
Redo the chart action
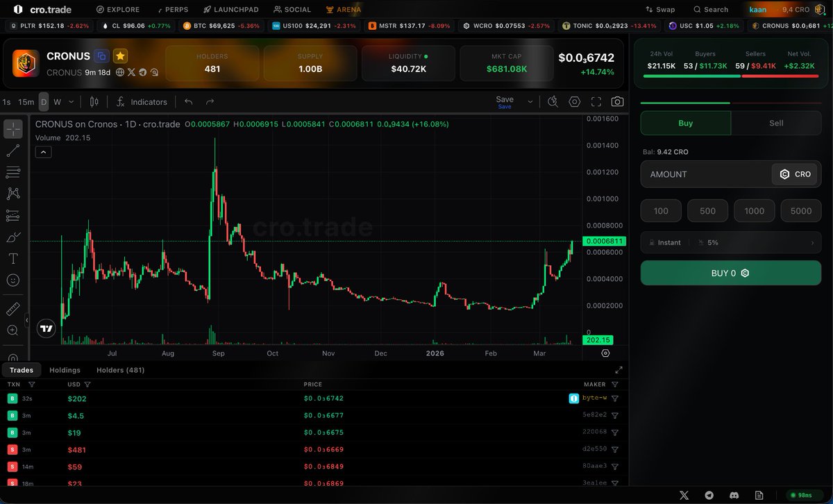tap(210, 102)
